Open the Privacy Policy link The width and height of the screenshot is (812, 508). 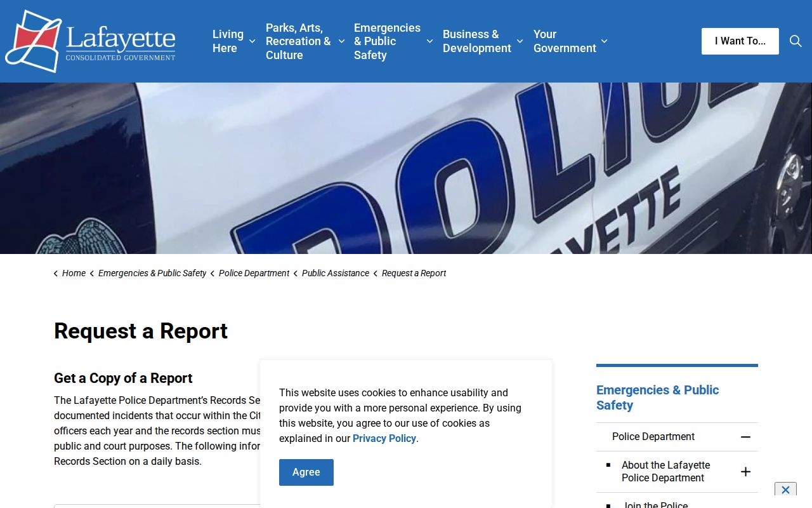(x=384, y=438)
